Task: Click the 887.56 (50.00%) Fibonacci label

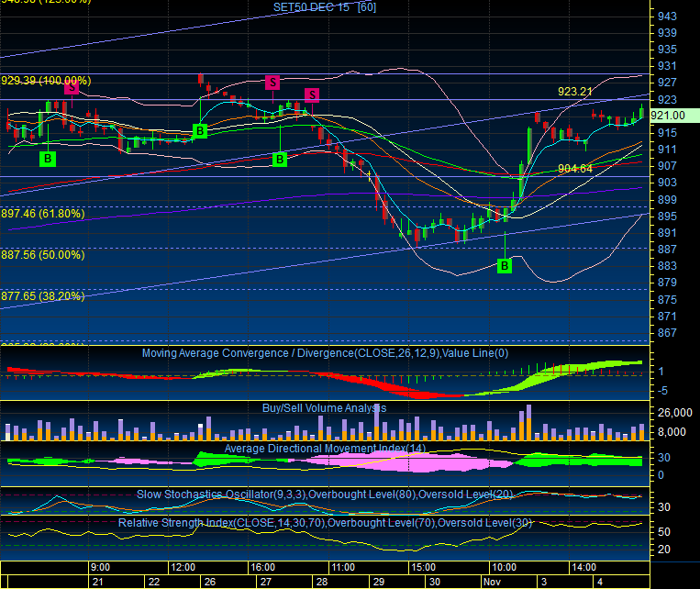Action: coord(43,254)
